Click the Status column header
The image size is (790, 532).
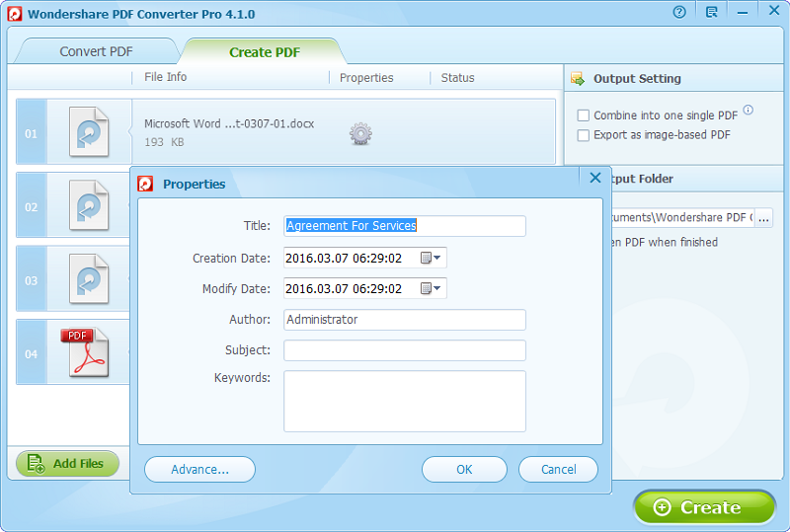click(457, 78)
